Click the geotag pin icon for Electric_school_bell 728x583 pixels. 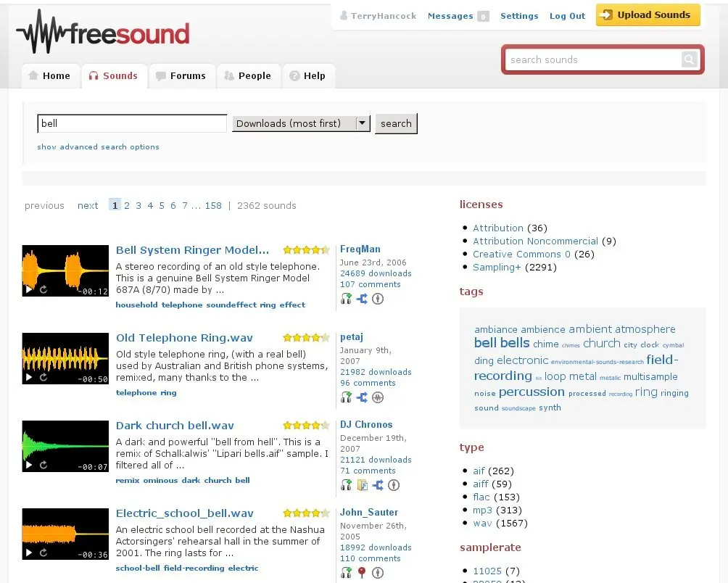click(x=362, y=572)
